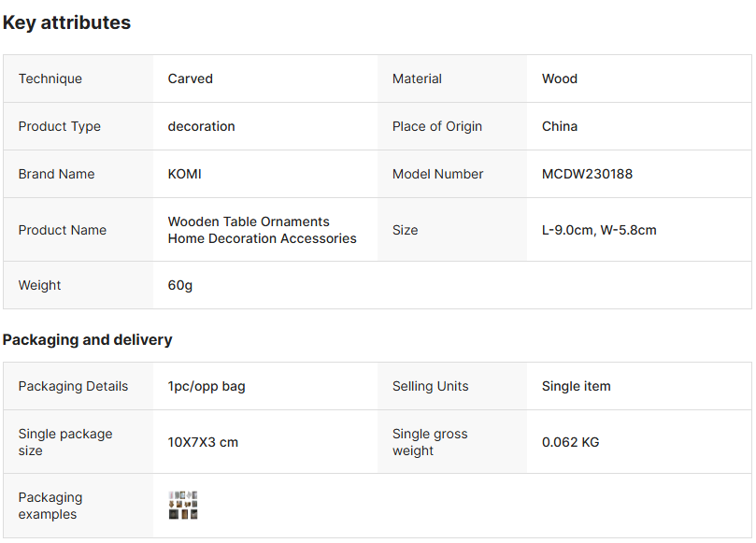Click the package size 10X7X3 cm
This screenshot has height=543, width=756.
(203, 442)
